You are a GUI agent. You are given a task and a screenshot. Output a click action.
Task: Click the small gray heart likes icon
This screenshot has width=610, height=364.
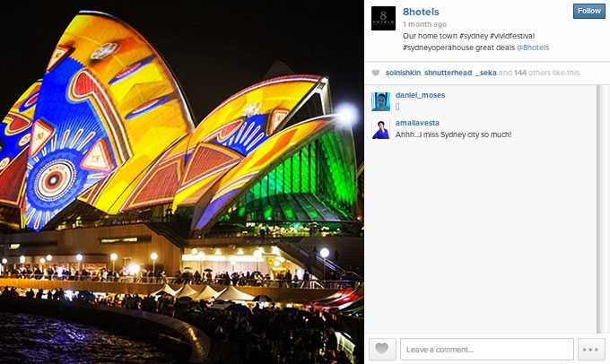click(375, 73)
